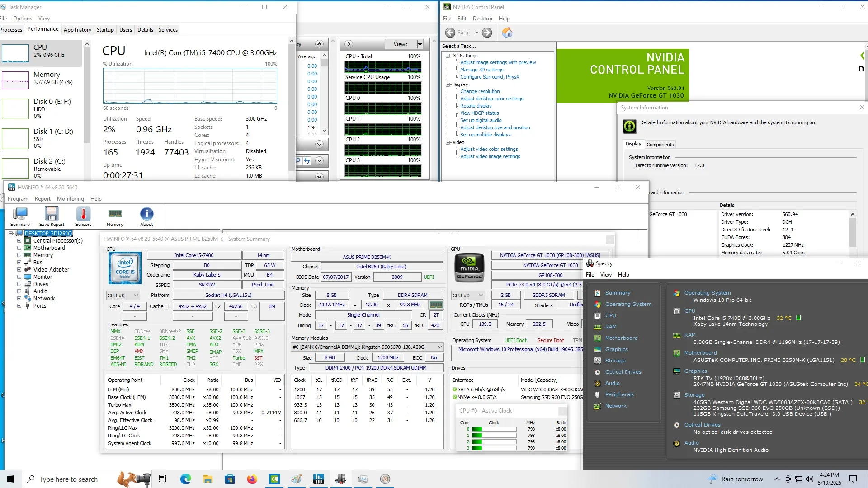Image resolution: width=868 pixels, height=488 pixels.
Task: Select Speccy Network sidebar item
Action: pos(616,406)
